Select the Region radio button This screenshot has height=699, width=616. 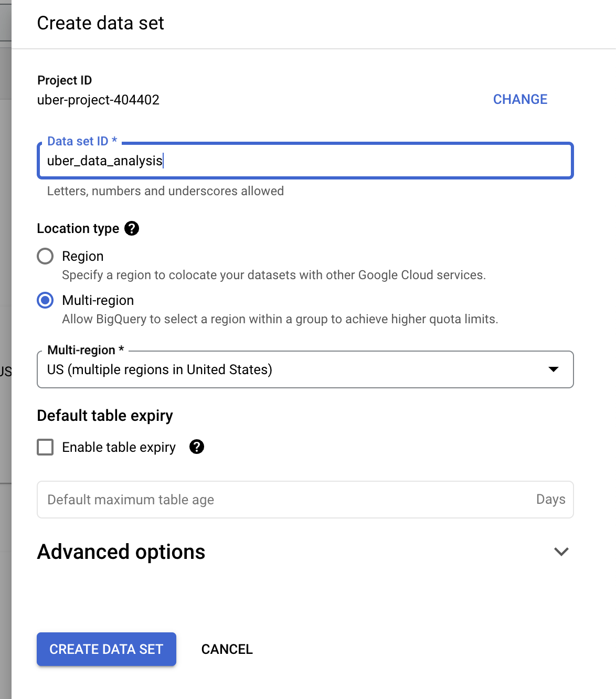[x=45, y=256]
